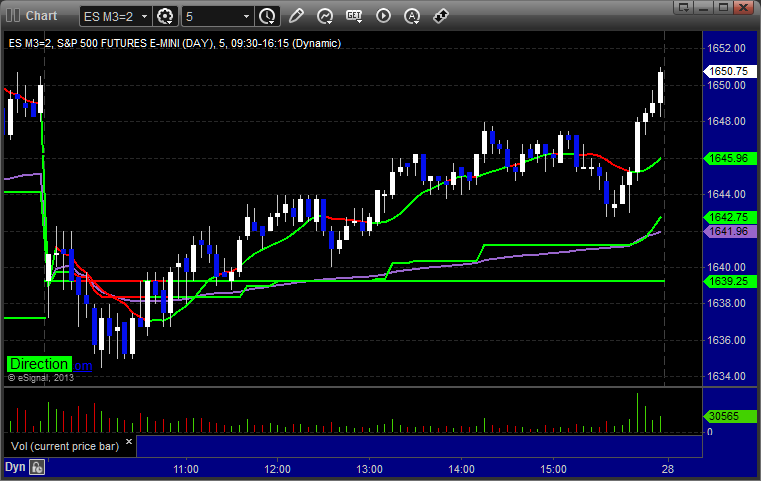Click the 13:00 time axis label
The height and width of the screenshot is (481, 761).
(x=369, y=468)
